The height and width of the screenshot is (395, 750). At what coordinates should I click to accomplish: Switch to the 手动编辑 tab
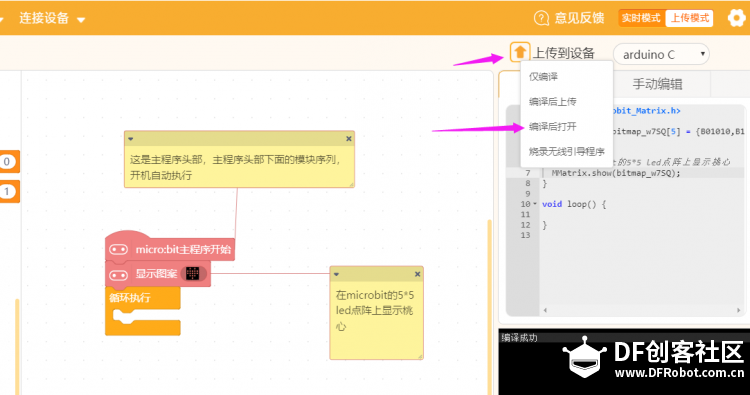(x=658, y=84)
